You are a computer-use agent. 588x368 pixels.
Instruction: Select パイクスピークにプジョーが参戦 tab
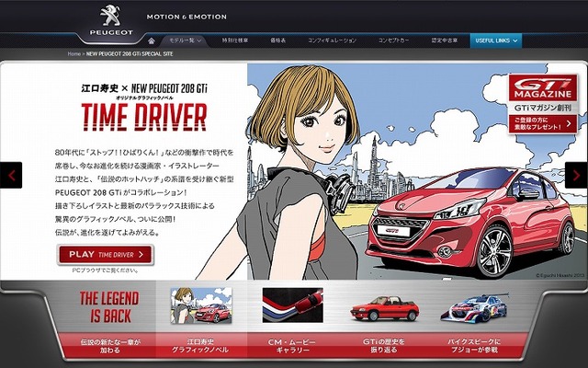click(474, 346)
